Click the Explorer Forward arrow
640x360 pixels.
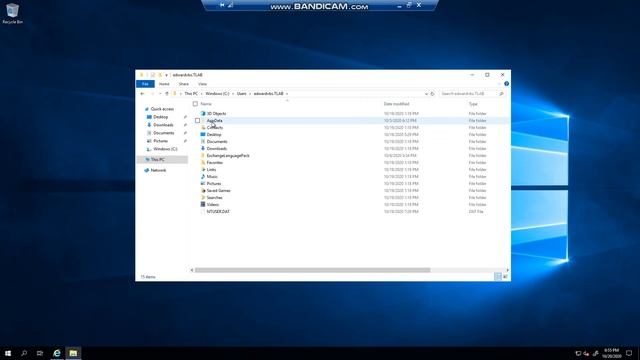[x=152, y=94]
